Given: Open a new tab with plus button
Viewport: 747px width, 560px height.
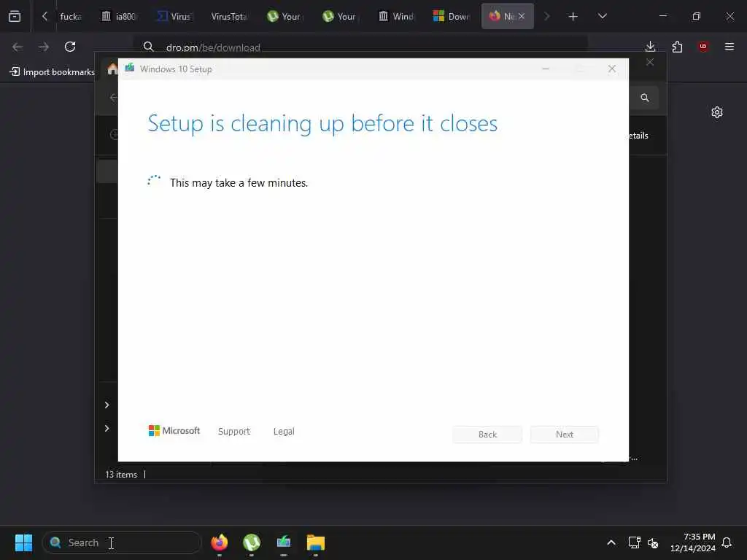Looking at the screenshot, I should pyautogui.click(x=573, y=17).
